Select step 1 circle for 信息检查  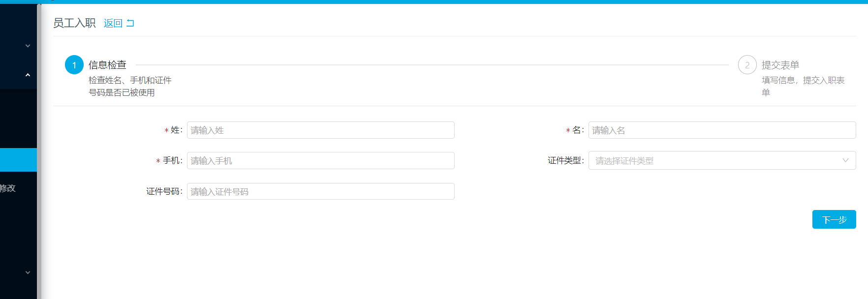pos(74,65)
